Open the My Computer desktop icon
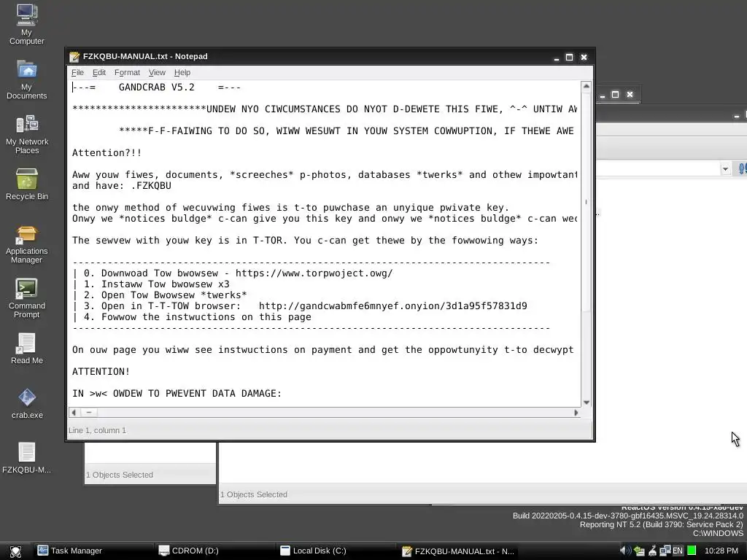 27,24
